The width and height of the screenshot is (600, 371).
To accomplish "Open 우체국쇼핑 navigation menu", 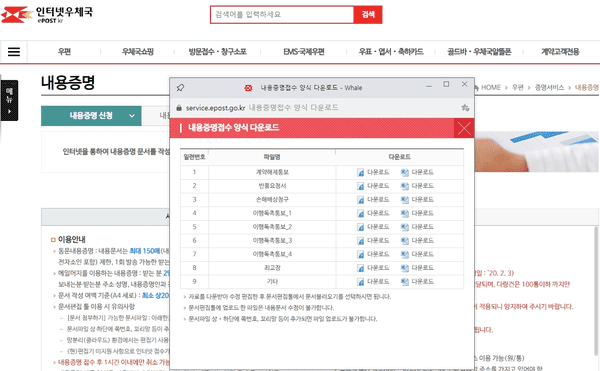I will 138,52.
